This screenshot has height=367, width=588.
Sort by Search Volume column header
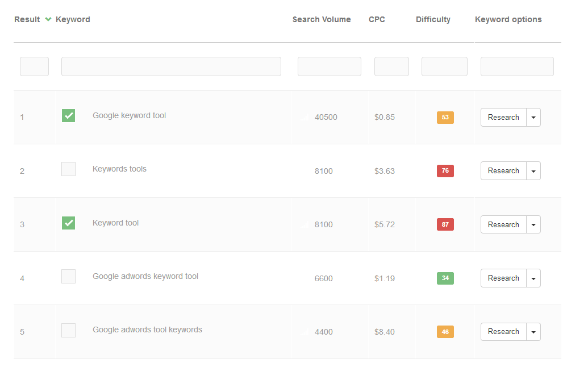click(x=322, y=19)
